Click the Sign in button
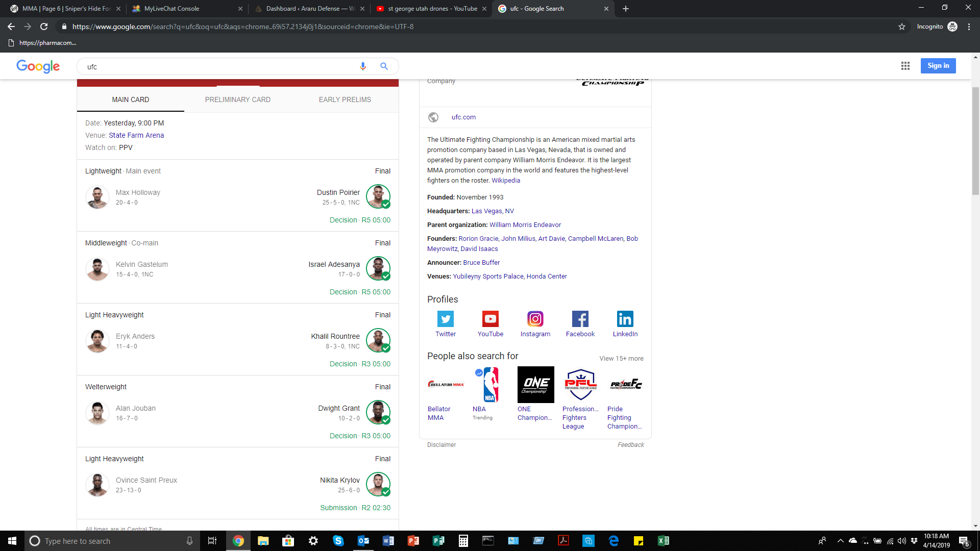 (938, 66)
